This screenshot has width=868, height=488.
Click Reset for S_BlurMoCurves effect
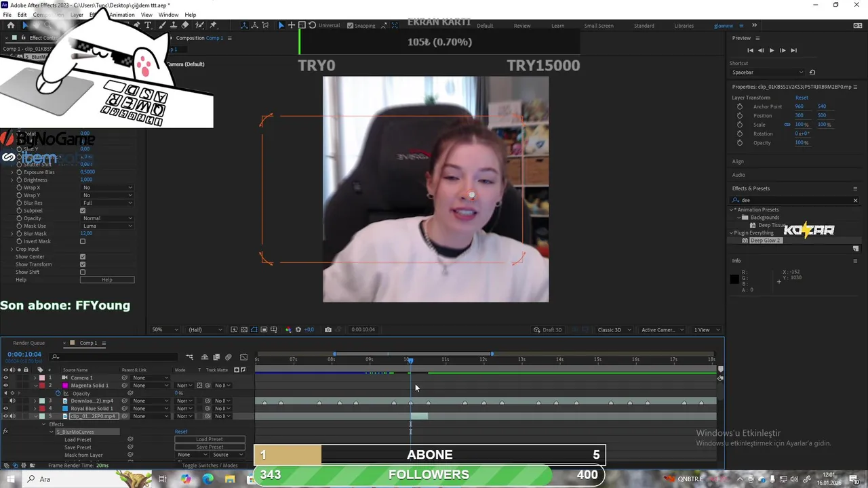coord(181,432)
